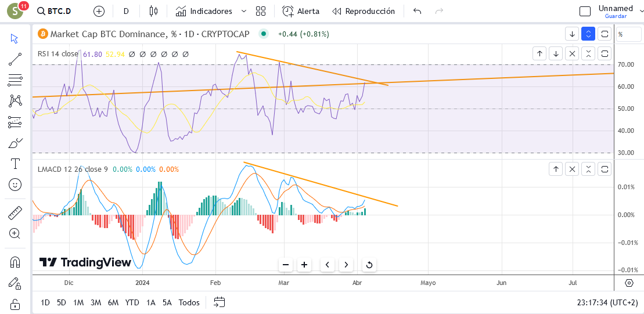Collapse the LMACD pane
The height and width of the screenshot is (314, 644).
pyautogui.click(x=589, y=169)
